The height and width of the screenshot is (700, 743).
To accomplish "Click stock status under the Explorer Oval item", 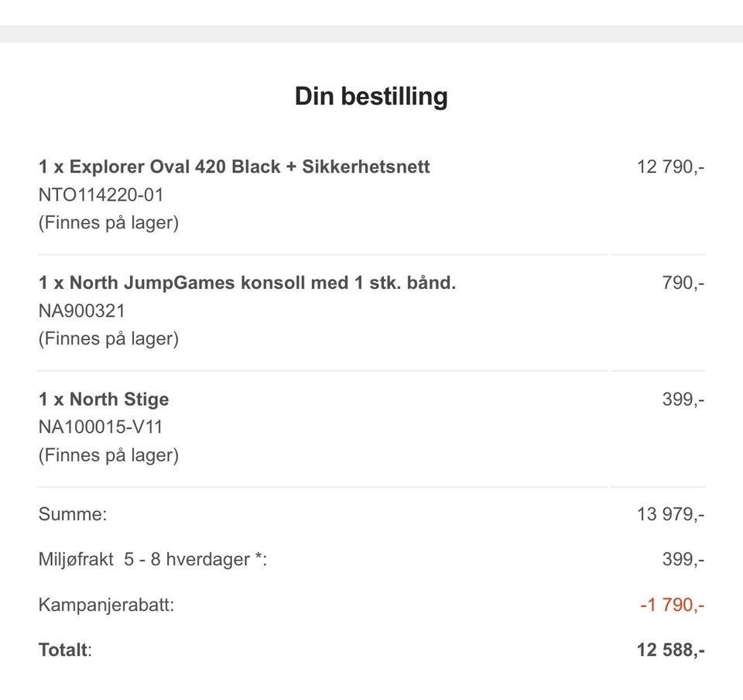I will [x=108, y=223].
